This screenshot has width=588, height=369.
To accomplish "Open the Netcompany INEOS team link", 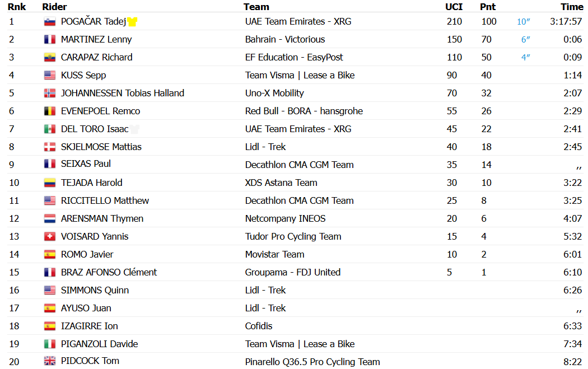I will click(x=286, y=218).
